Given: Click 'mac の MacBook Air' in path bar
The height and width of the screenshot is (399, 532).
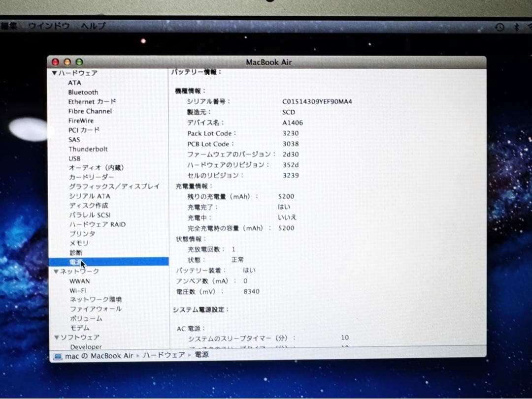Looking at the screenshot, I should [x=99, y=356].
